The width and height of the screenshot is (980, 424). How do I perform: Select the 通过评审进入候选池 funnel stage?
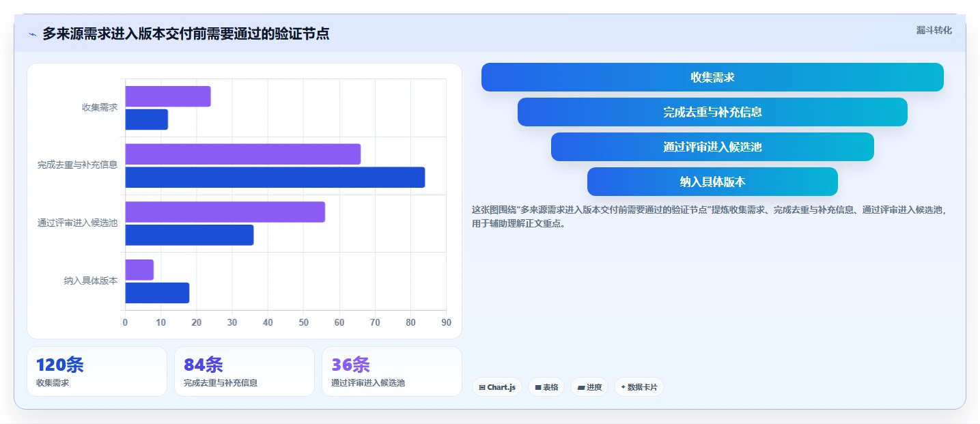(712, 147)
